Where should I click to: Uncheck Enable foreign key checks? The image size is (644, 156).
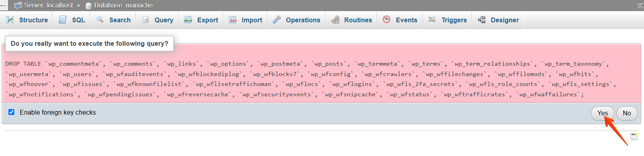12,112
